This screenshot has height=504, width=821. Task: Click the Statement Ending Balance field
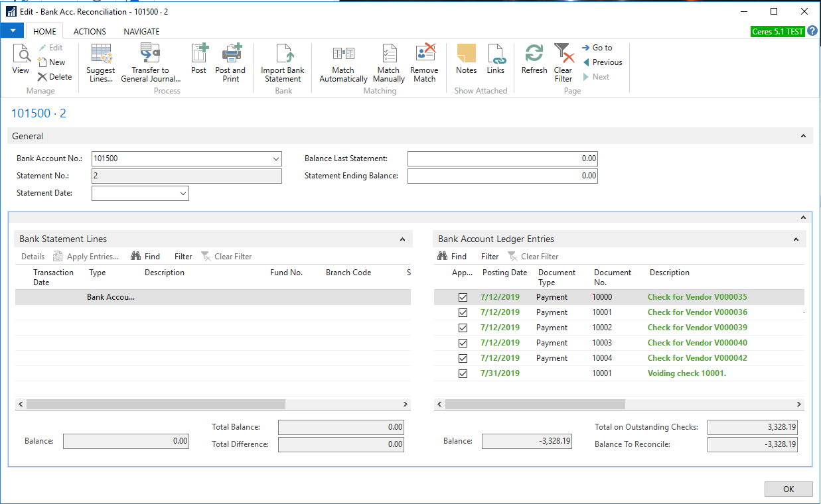click(x=502, y=176)
